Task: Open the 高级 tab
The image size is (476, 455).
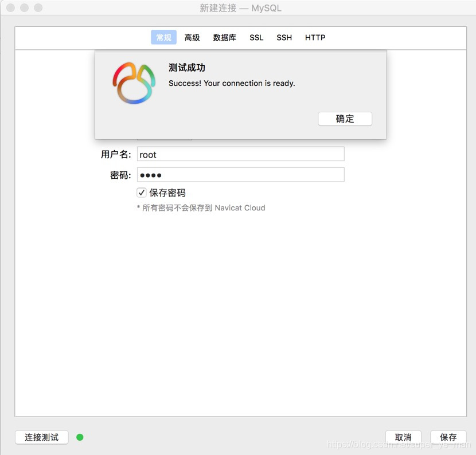Action: point(192,37)
